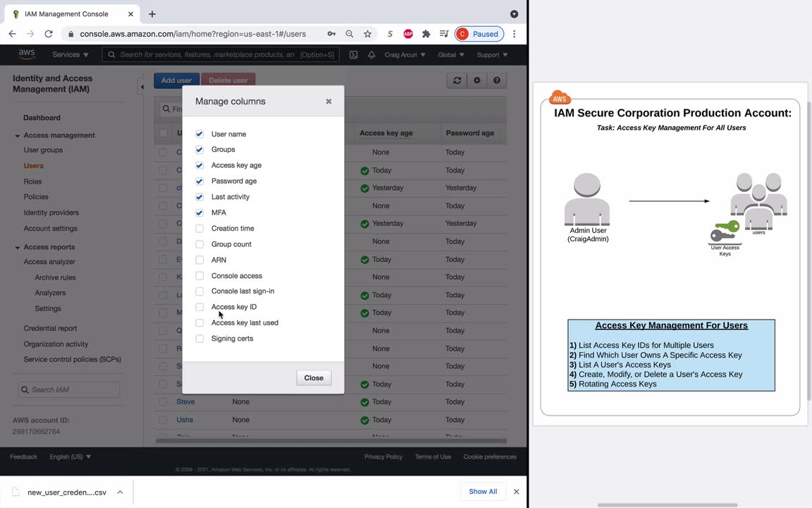
Task: Open download options chevron for csv file
Action: 120,492
